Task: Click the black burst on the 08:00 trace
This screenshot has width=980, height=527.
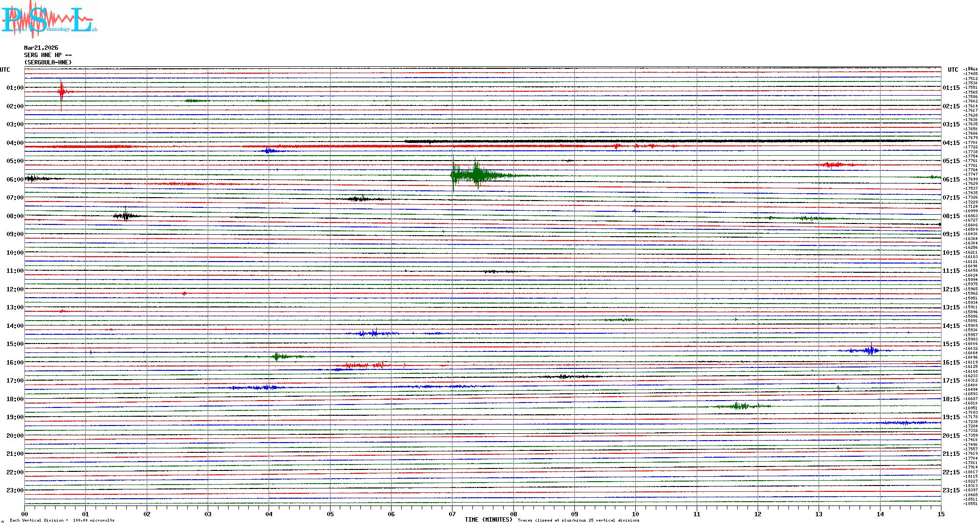Action: pos(126,215)
